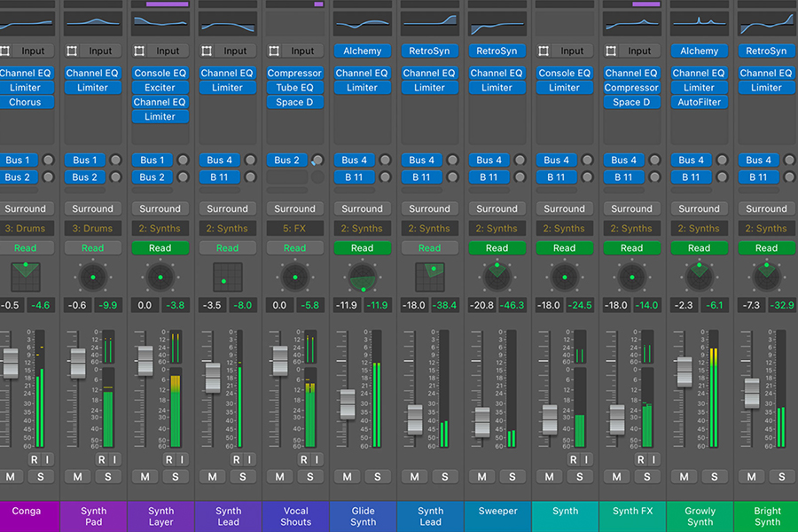Open AutoFilter plug-in on Growly Synth
Viewport: 798px width, 532px height.
pos(699,102)
